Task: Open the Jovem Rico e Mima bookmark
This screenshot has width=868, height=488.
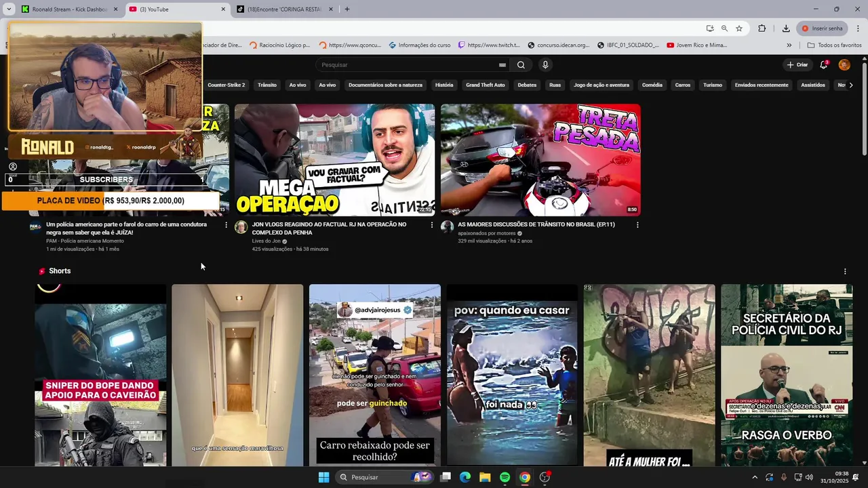Action: click(x=697, y=45)
